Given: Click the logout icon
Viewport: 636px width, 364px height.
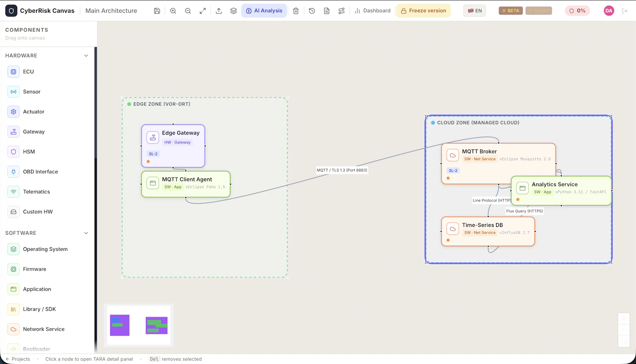Looking at the screenshot, I should point(624,11).
